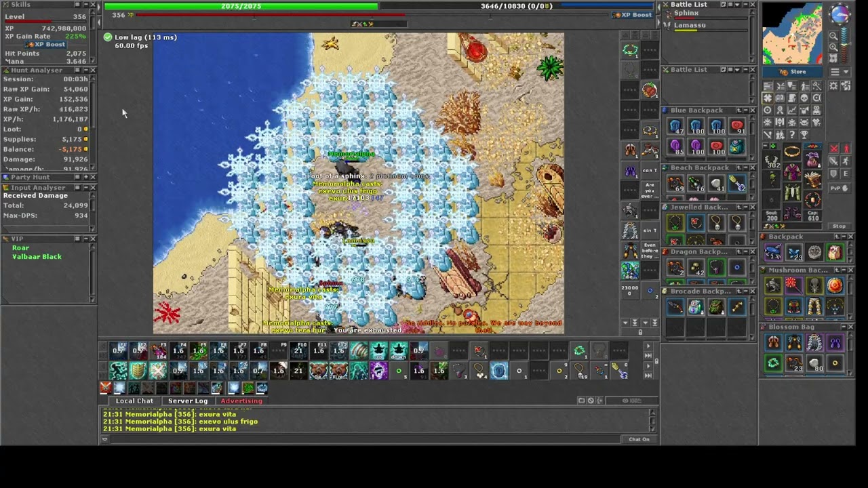Switch to Local Chat tab
This screenshot has height=488, width=868.
[x=134, y=401]
